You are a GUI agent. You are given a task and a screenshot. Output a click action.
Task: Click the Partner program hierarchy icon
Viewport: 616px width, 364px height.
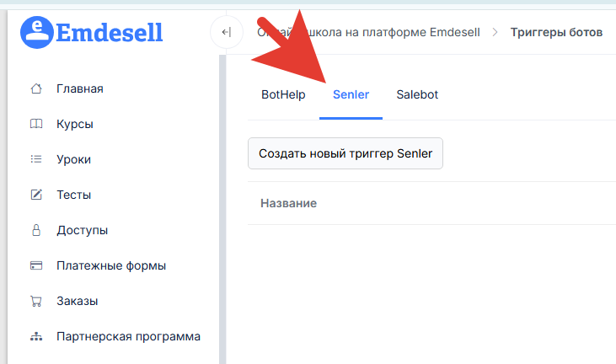[35, 336]
